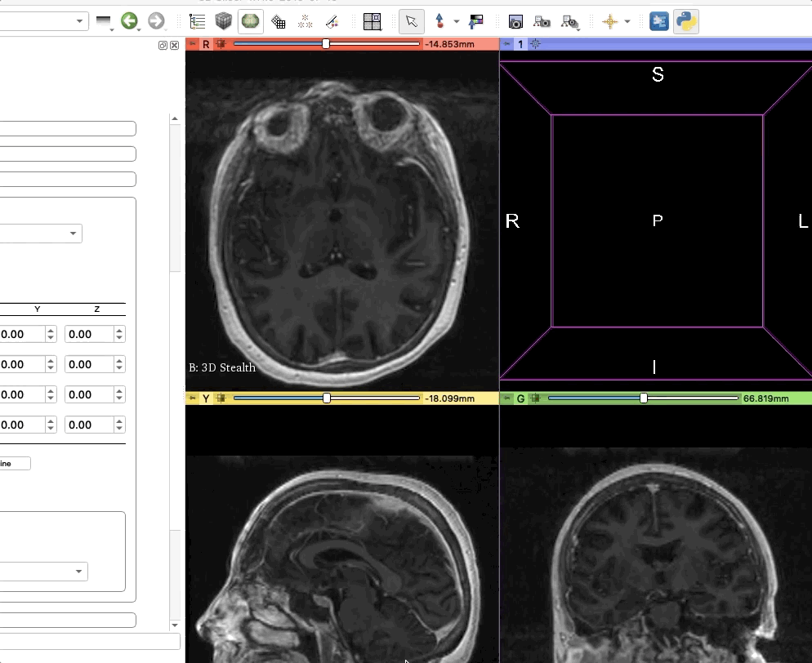Select the mouse pointer transform mode

(412, 22)
